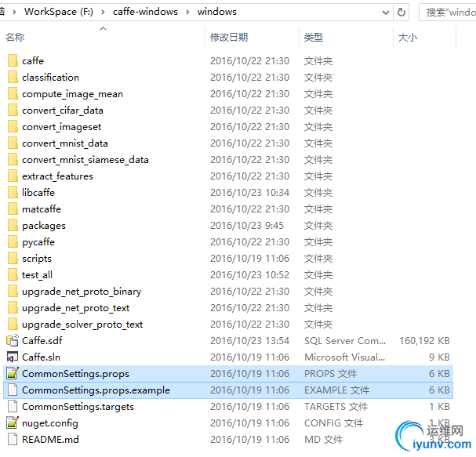Select the file name Caffe.sdf
This screenshot has width=476, height=457.
tap(42, 341)
